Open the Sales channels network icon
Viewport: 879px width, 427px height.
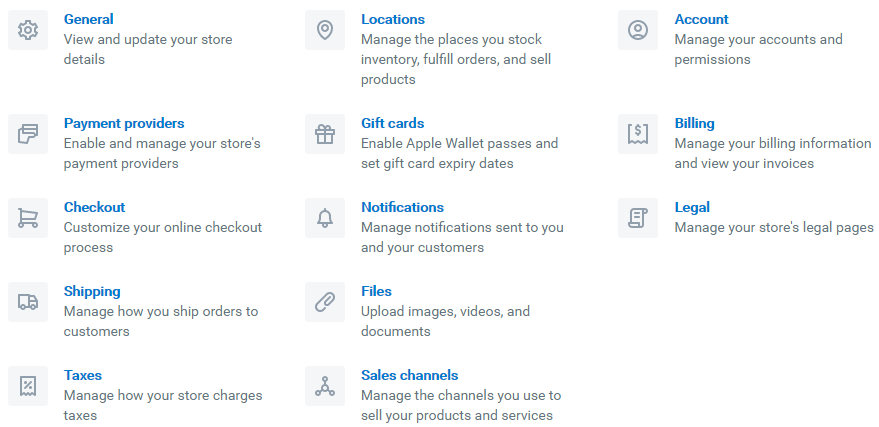tap(325, 386)
